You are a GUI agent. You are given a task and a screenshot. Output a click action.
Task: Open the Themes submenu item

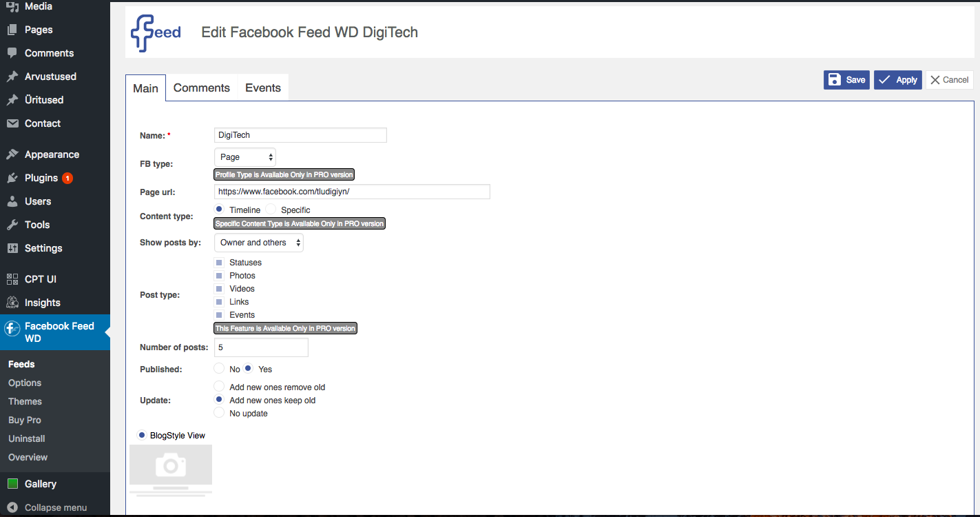click(25, 401)
